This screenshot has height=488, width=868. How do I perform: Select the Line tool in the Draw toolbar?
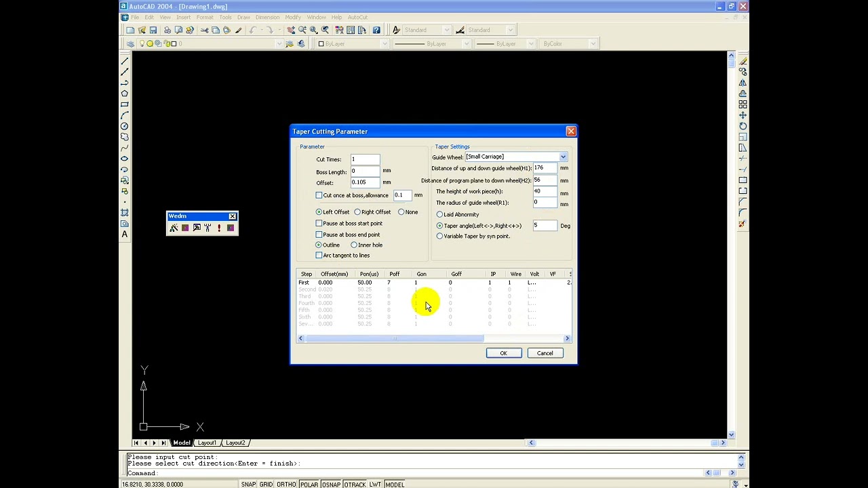coord(125,60)
